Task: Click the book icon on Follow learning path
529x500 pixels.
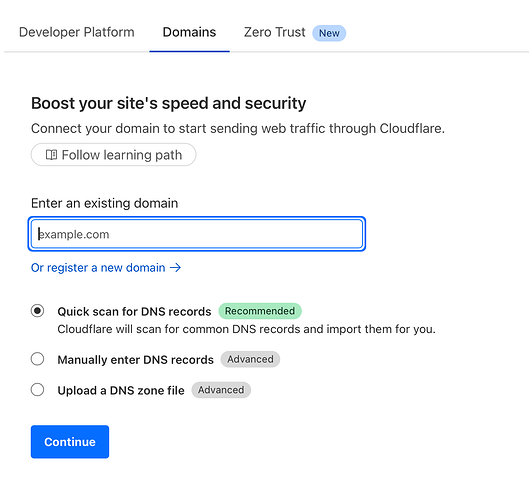Action: (51, 155)
